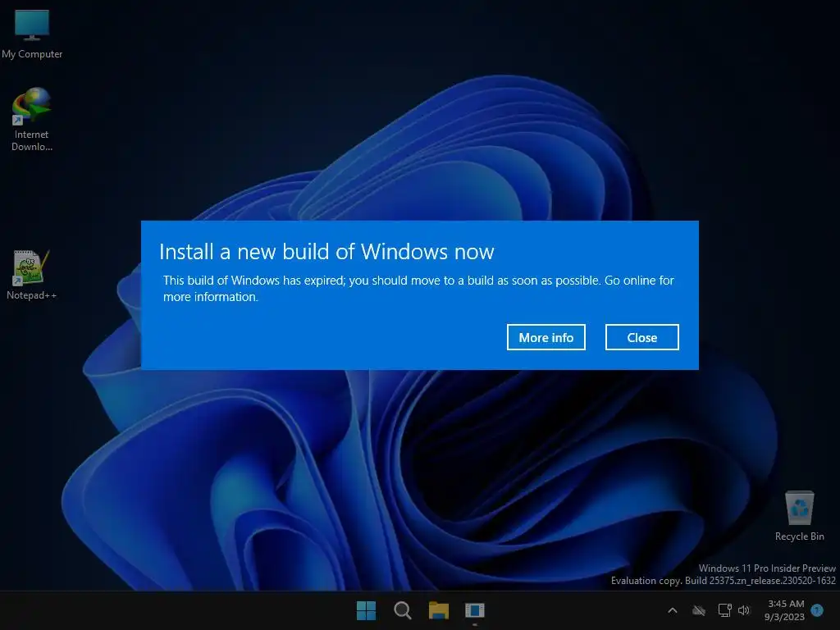
Task: Select the Recycle Bin icon
Action: pyautogui.click(x=799, y=516)
